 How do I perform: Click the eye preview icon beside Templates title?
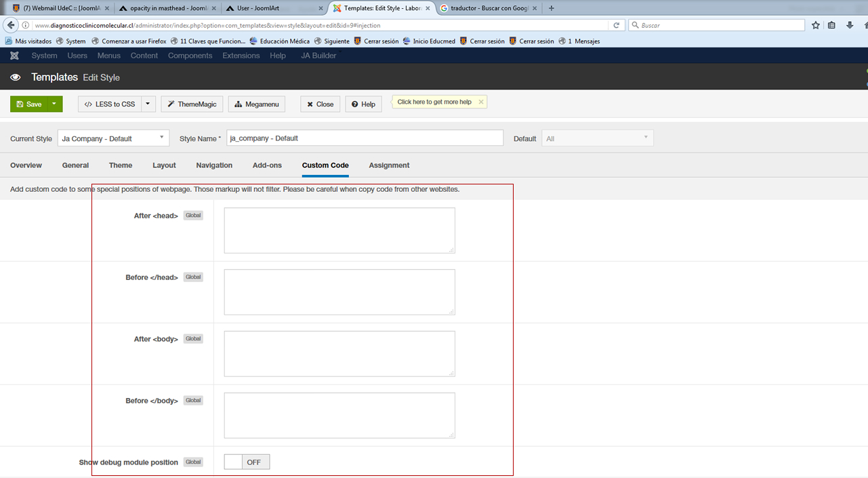(x=16, y=77)
